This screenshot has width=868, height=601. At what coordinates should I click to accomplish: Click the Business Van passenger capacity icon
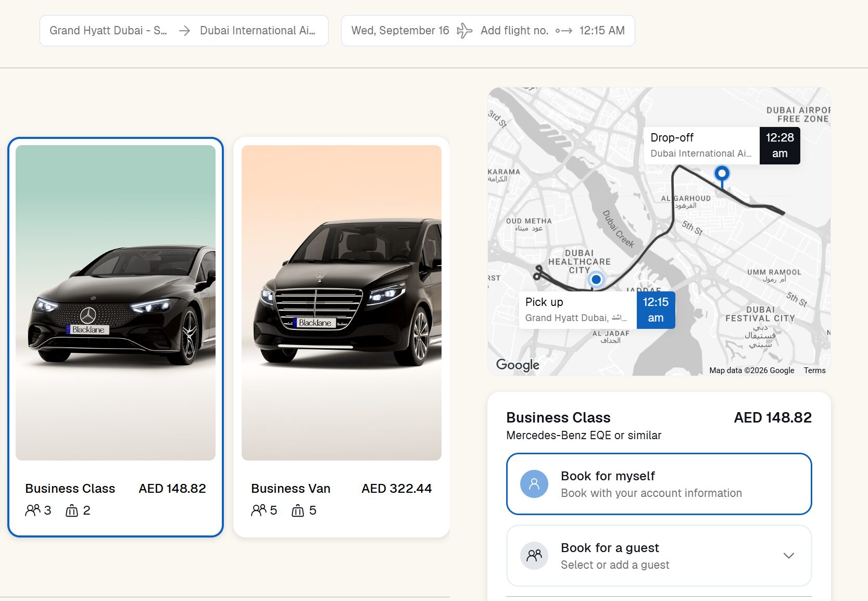pyautogui.click(x=259, y=510)
